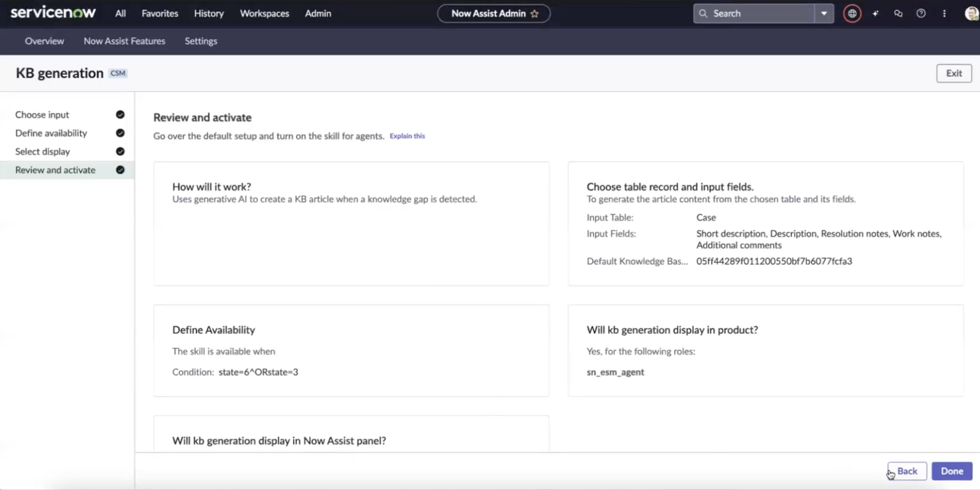Open the History menu
Viewport: 980px width, 490px height.
point(209,13)
